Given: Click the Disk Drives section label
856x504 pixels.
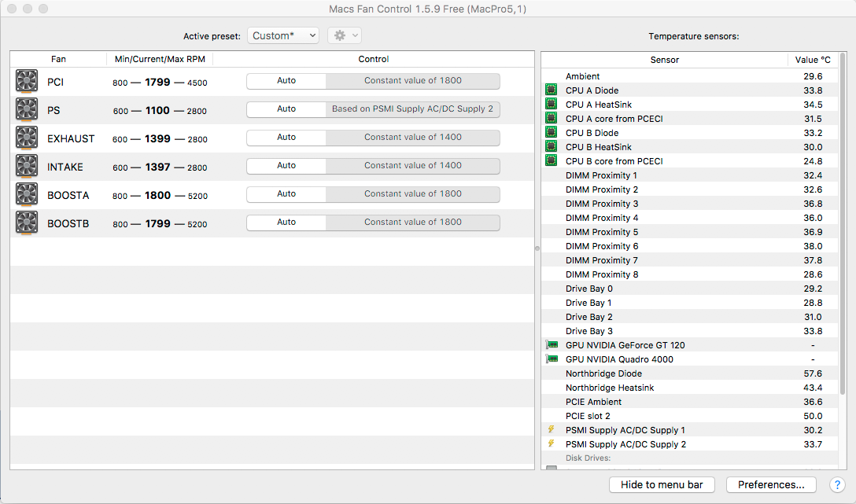Looking at the screenshot, I should tap(588, 458).
